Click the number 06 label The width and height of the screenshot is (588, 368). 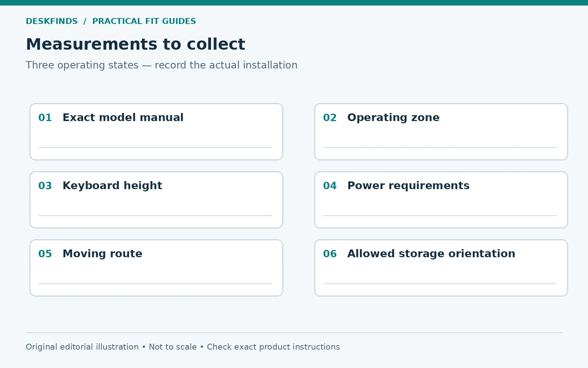pos(330,254)
